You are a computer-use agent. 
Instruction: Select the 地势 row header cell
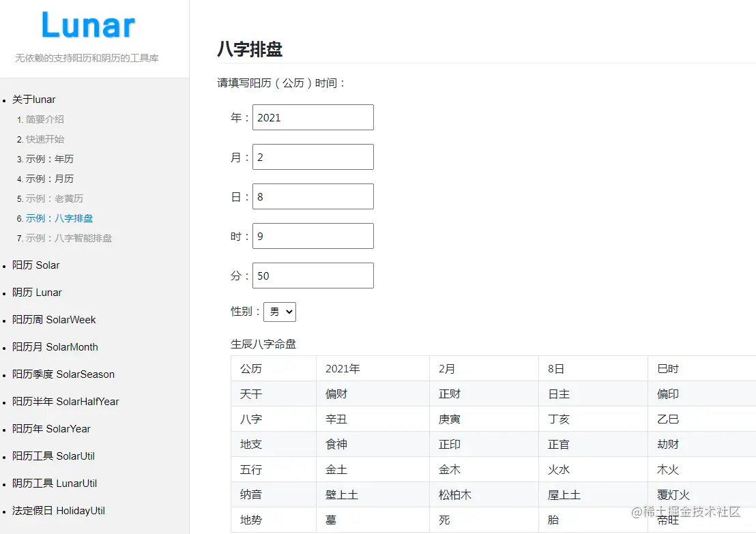click(x=274, y=520)
